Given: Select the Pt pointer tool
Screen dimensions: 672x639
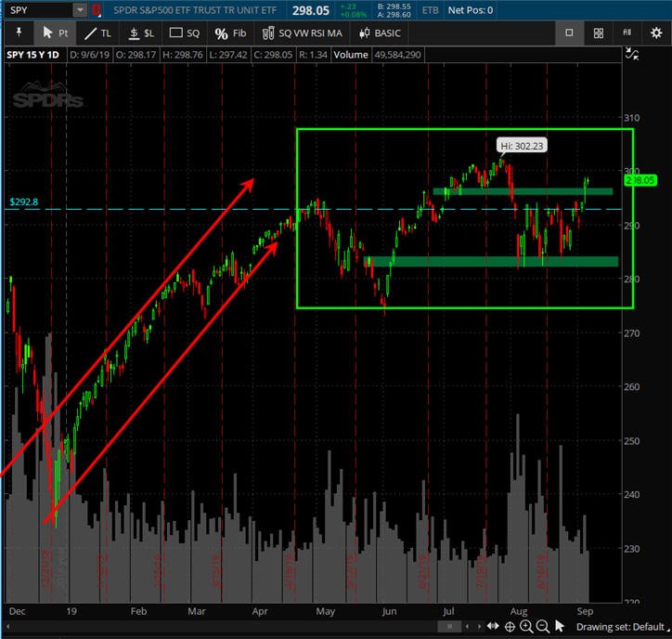Looking at the screenshot, I should pyautogui.click(x=55, y=33).
